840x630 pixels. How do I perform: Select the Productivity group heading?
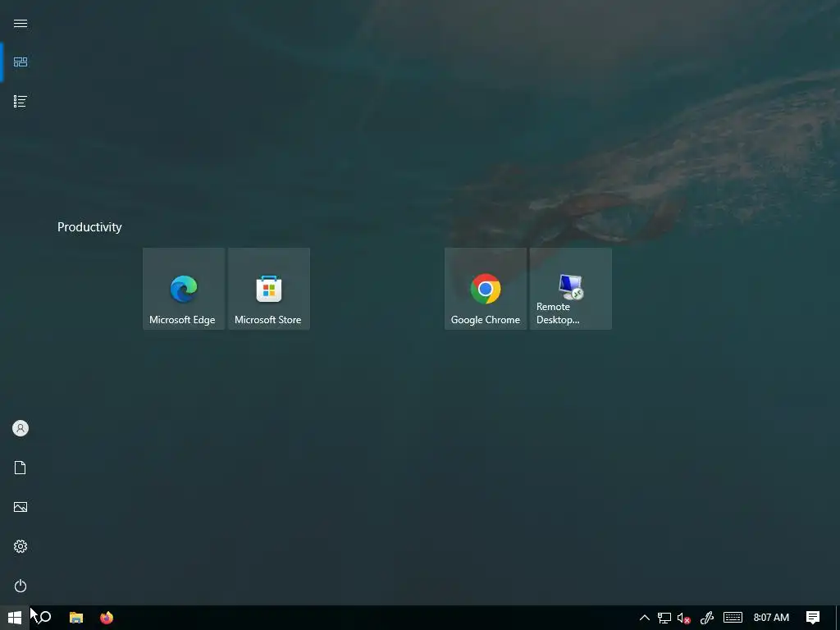(89, 227)
